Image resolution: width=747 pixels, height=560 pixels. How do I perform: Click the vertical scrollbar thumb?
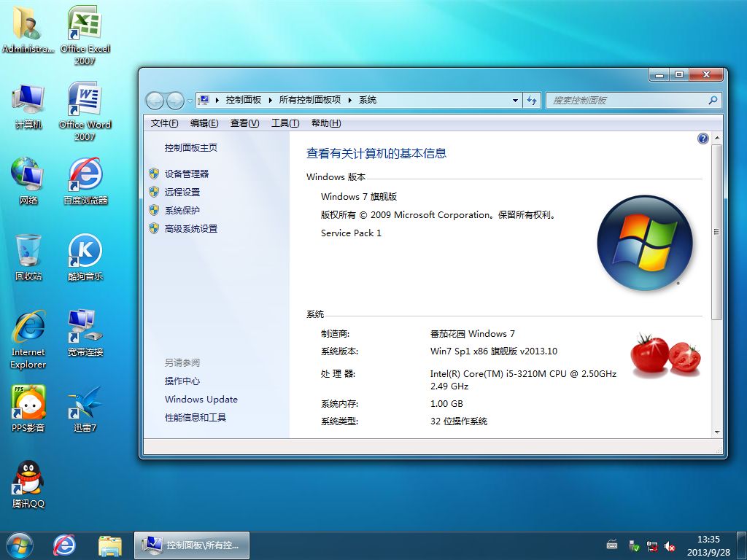(716, 231)
